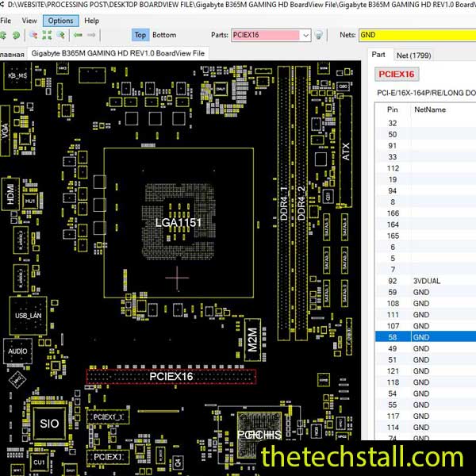Click magnifier icon right of the fit-view icon

point(60,35)
